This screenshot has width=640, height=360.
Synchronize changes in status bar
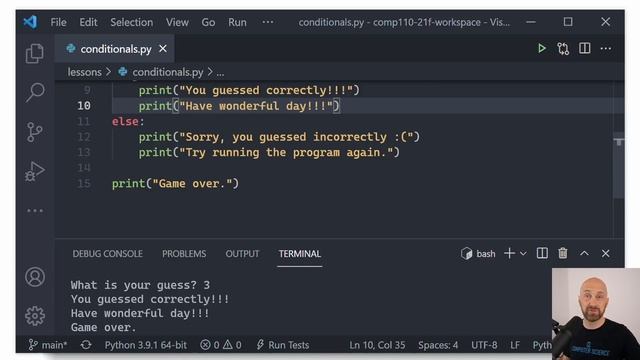(86, 345)
